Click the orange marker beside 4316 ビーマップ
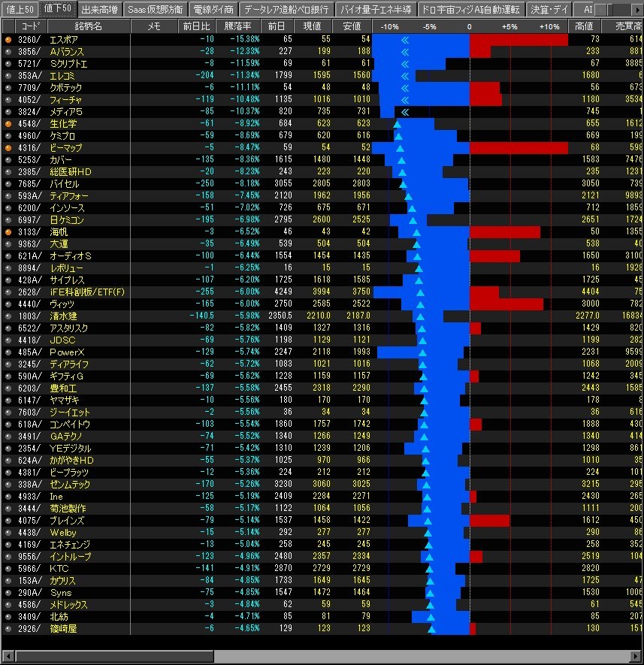Viewport: 644px width, 665px height. pos(8,148)
